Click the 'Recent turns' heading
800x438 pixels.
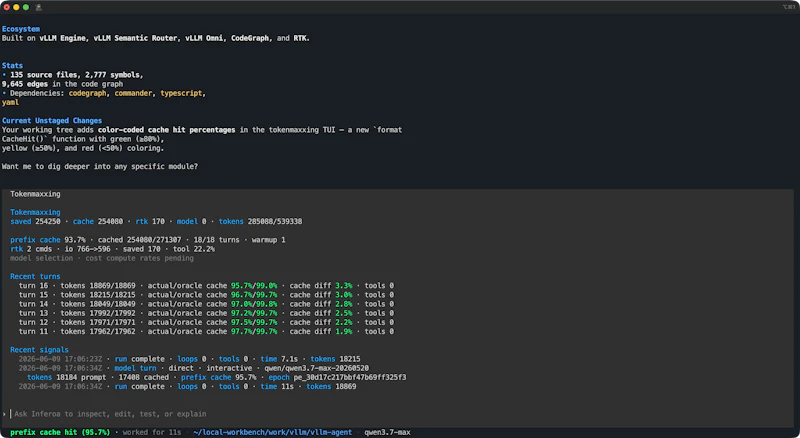[x=35, y=277]
